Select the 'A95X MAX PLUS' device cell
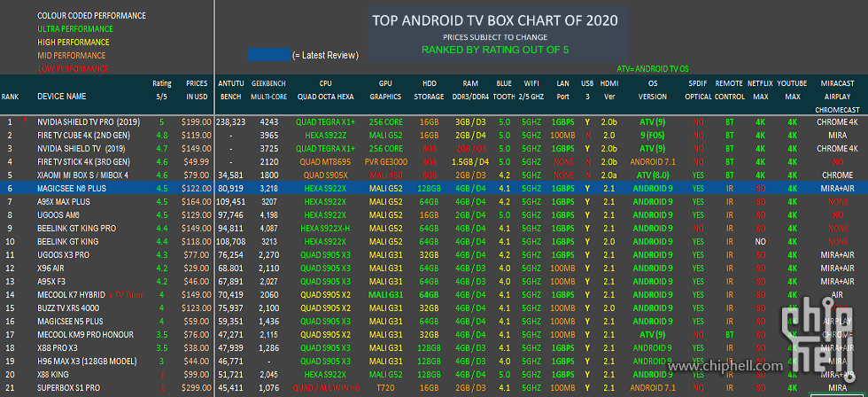The width and height of the screenshot is (868, 397). pos(64,201)
